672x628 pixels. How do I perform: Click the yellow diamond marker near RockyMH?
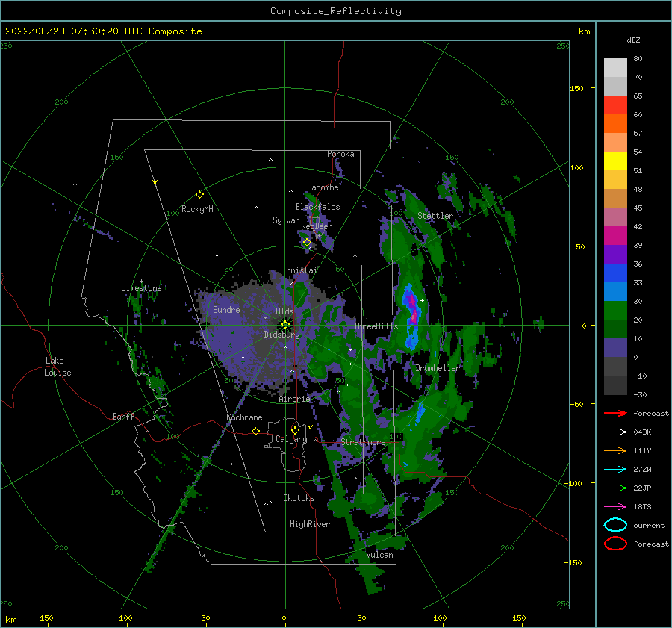pyautogui.click(x=199, y=195)
